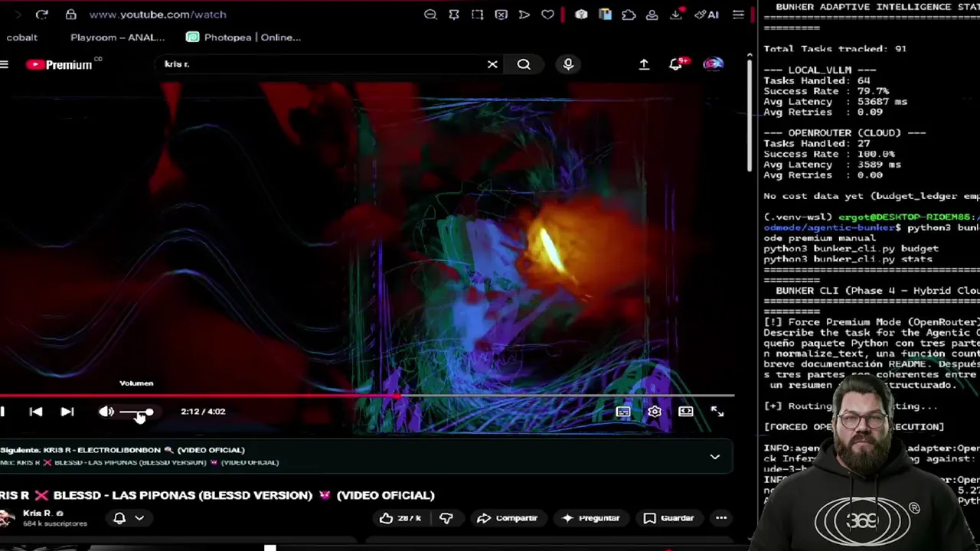980x551 pixels.
Task: Click the page vertical scrollbar
Action: [x=750, y=115]
